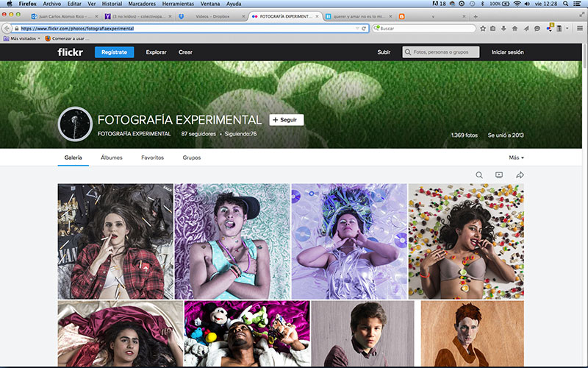Expand the Más dropdown
The height and width of the screenshot is (368, 588).
tap(516, 158)
